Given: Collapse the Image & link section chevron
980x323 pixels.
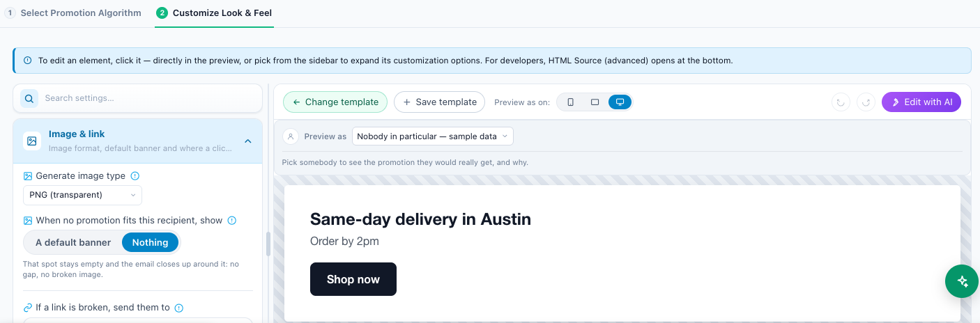Looking at the screenshot, I should click(x=247, y=141).
